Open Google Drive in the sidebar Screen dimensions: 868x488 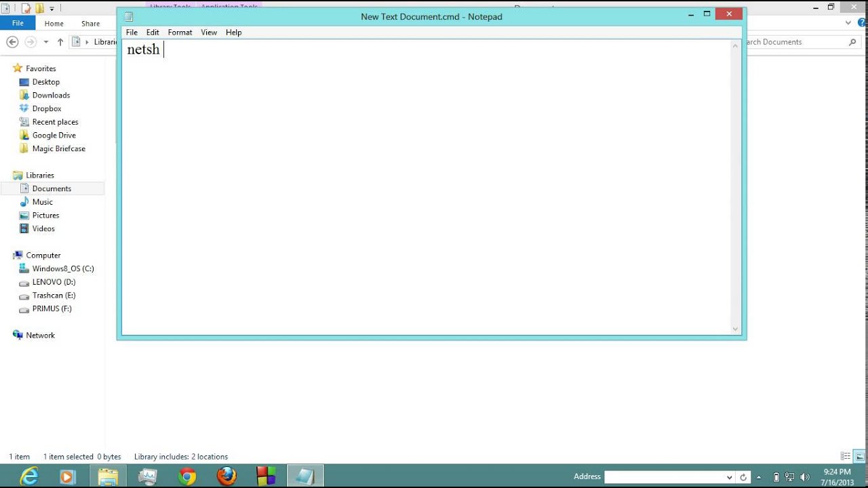coord(54,136)
